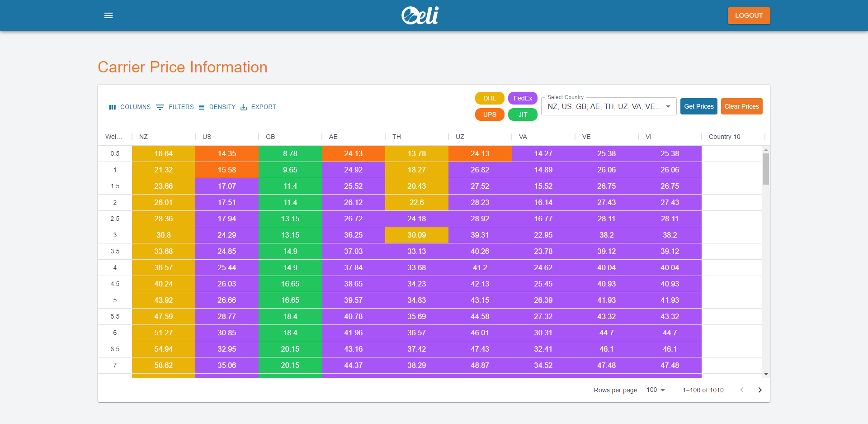Click the NZ column header
Viewport: 868px width, 424px height.
click(144, 137)
